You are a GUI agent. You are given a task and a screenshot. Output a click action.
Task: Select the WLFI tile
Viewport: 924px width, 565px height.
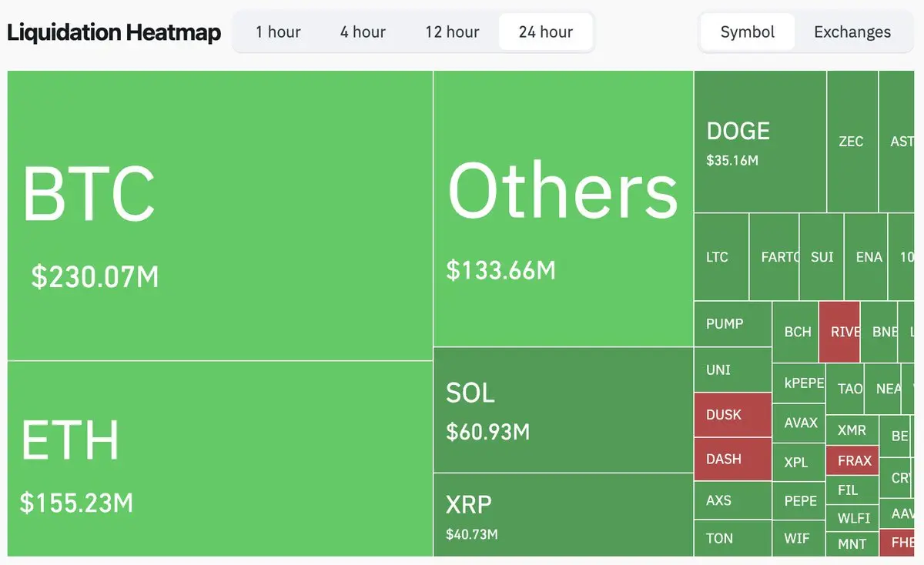tap(852, 518)
